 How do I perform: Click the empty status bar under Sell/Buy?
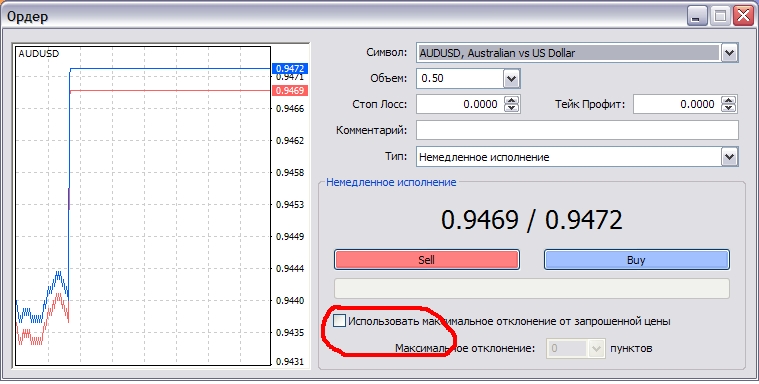(531, 289)
